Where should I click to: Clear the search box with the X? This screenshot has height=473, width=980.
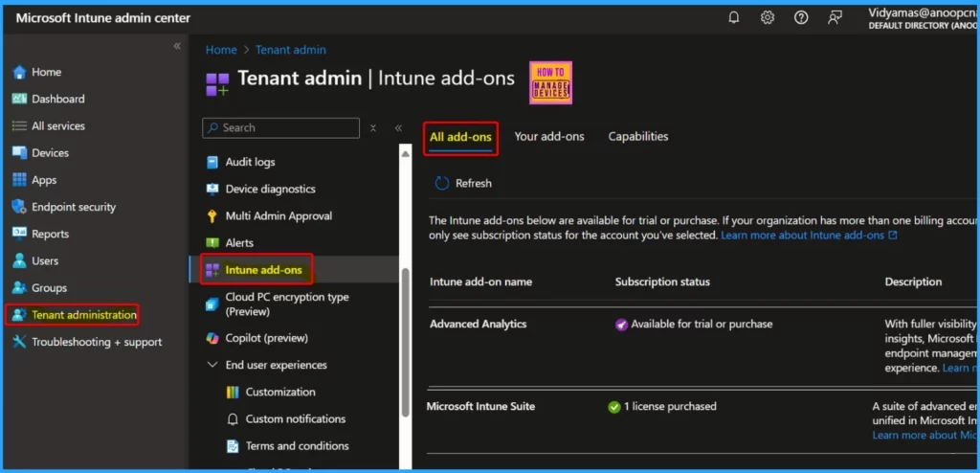click(x=373, y=128)
